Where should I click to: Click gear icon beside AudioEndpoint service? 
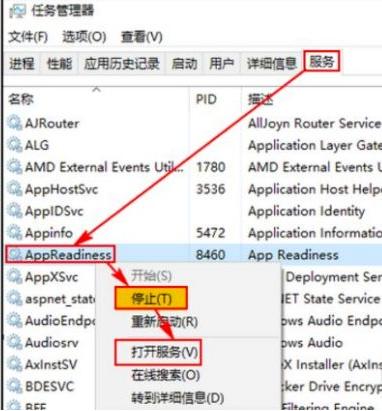15,321
